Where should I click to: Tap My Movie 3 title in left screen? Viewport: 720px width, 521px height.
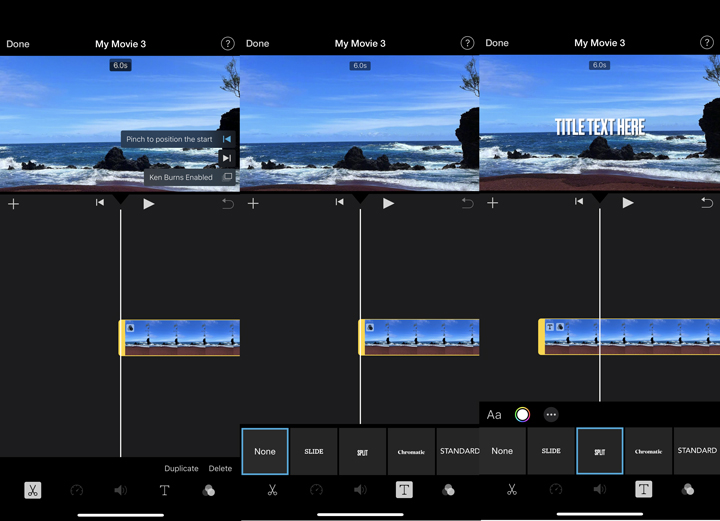[120, 44]
